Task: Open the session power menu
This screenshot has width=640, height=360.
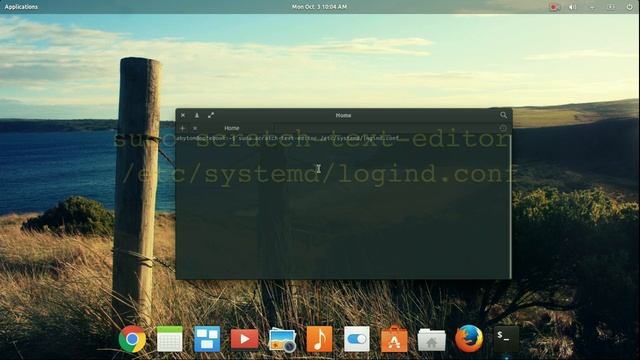Action: pos(629,7)
